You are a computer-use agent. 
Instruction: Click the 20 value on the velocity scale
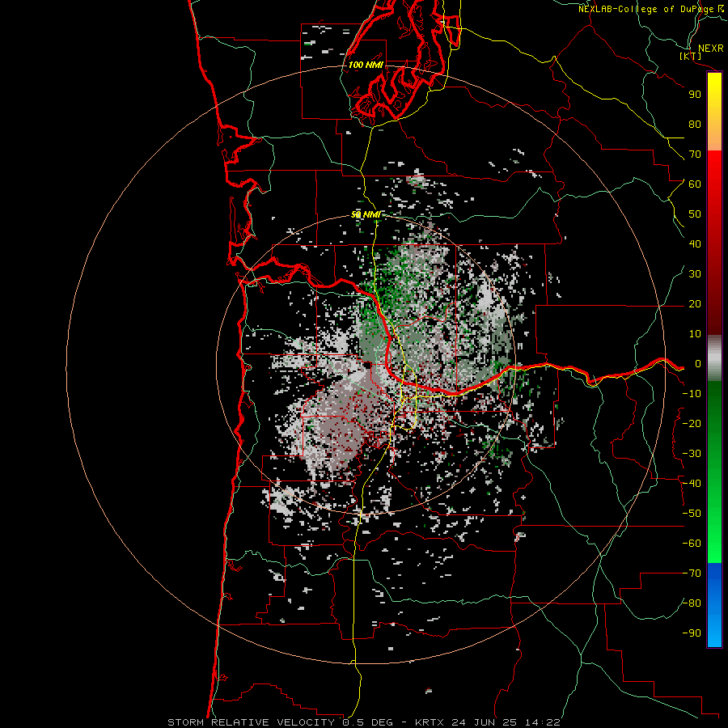[695, 304]
